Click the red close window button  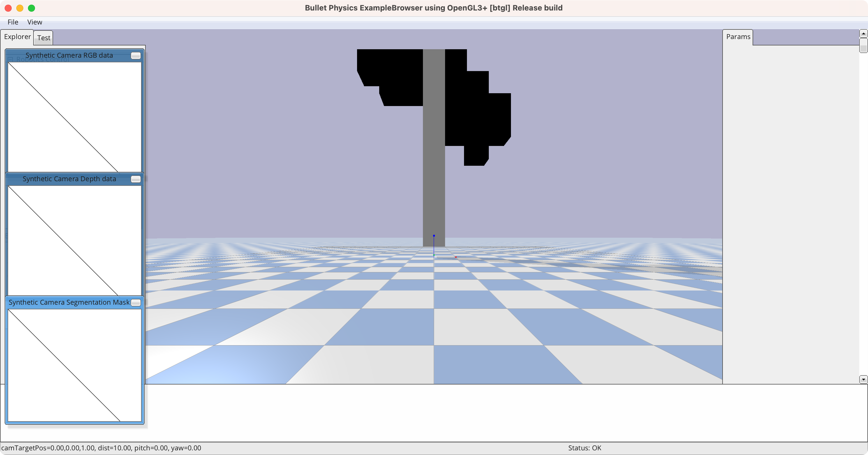[8, 8]
